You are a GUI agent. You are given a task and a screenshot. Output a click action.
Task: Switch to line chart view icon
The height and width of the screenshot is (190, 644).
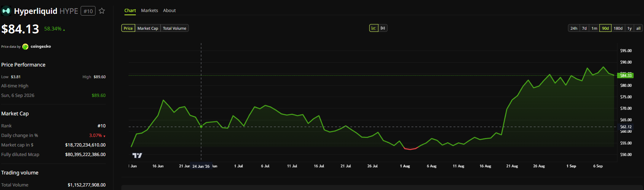point(374,28)
